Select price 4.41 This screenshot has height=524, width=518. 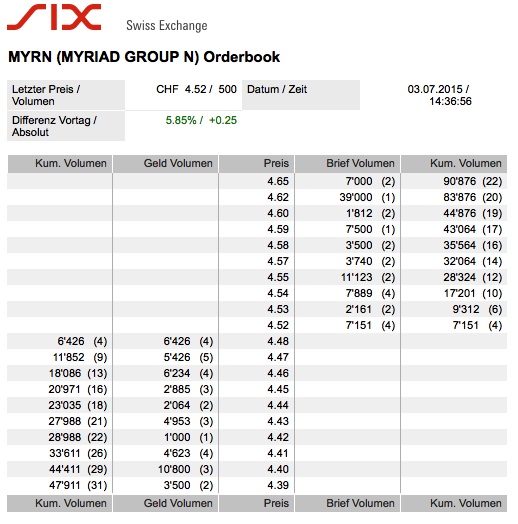coord(278,453)
